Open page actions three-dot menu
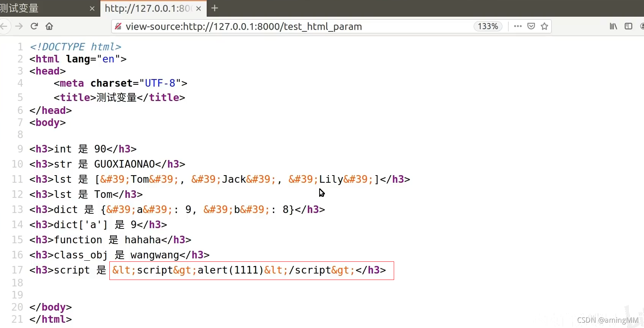The width and height of the screenshot is (644, 328). tap(518, 26)
